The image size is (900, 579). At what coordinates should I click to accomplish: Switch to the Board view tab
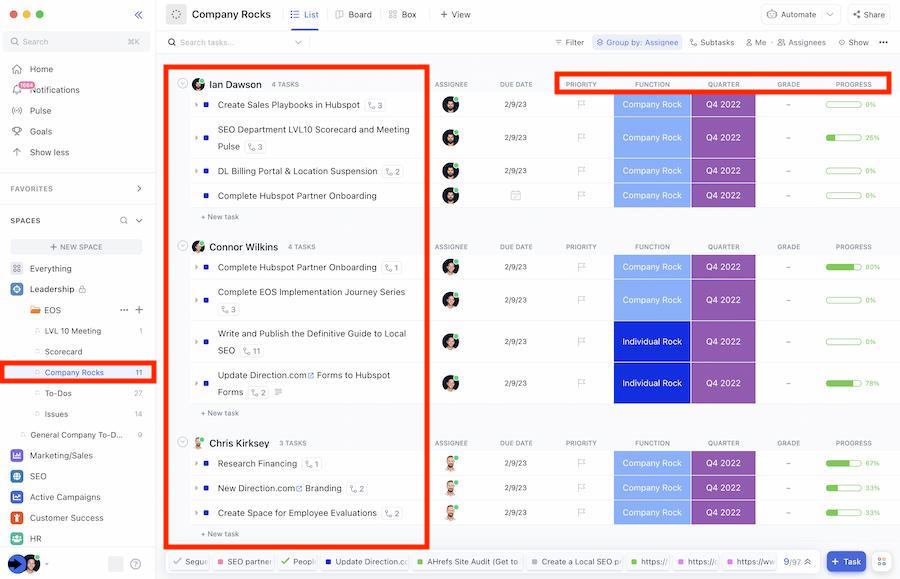[x=354, y=14]
